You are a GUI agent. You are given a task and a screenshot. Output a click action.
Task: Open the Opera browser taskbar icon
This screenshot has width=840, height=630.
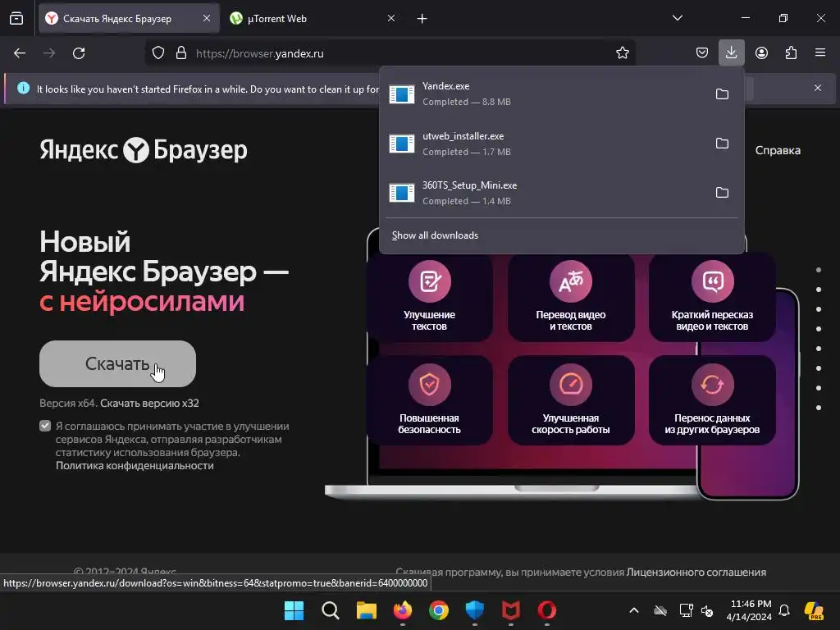547,610
